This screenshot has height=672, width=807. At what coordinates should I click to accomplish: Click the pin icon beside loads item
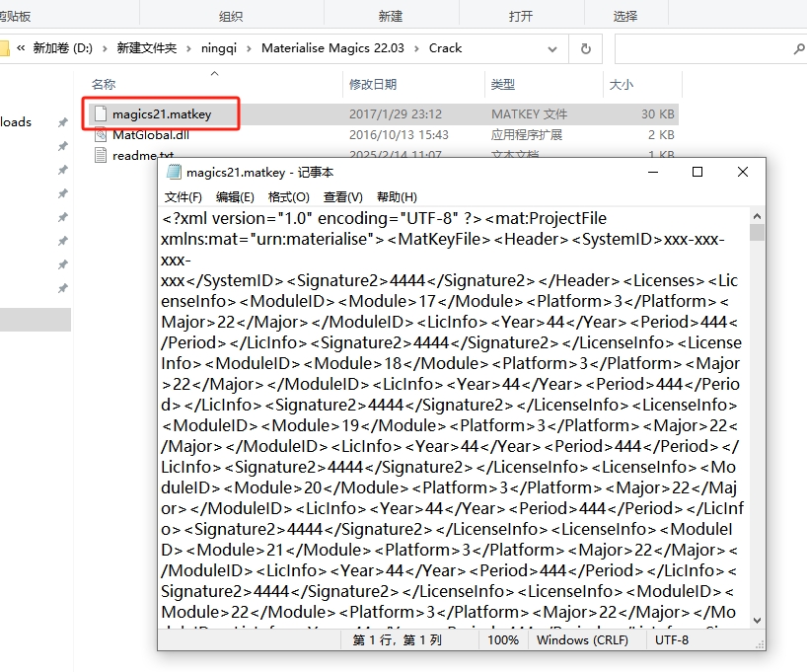63,122
